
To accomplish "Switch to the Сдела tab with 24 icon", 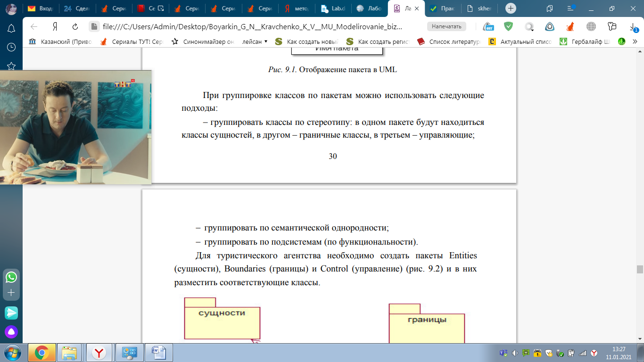I will coord(78,8).
